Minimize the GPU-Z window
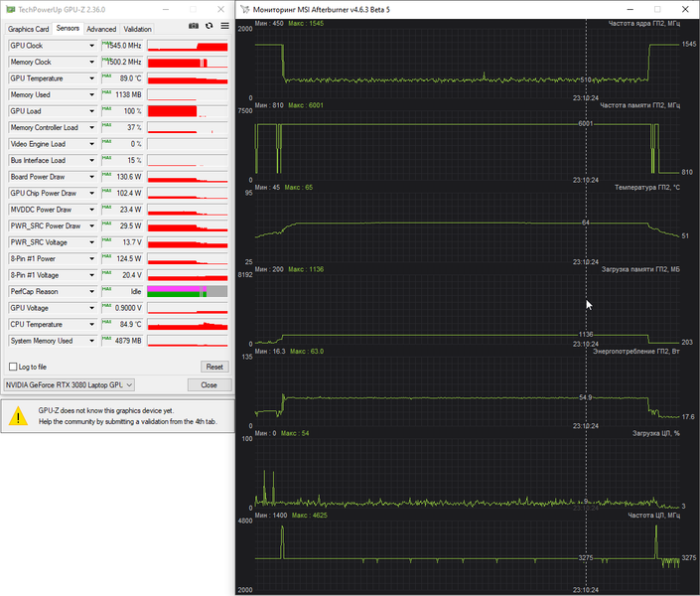Screen dimensions: 700x596 tap(166, 9)
